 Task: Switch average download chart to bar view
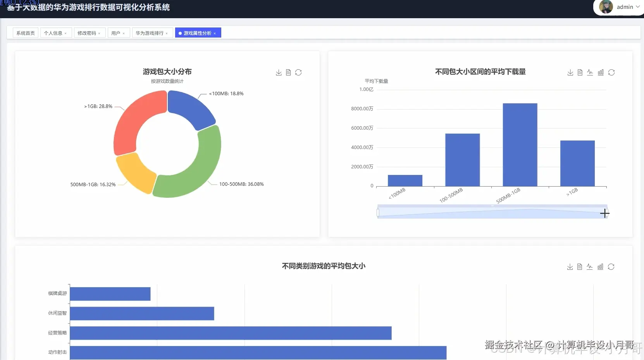tap(601, 72)
